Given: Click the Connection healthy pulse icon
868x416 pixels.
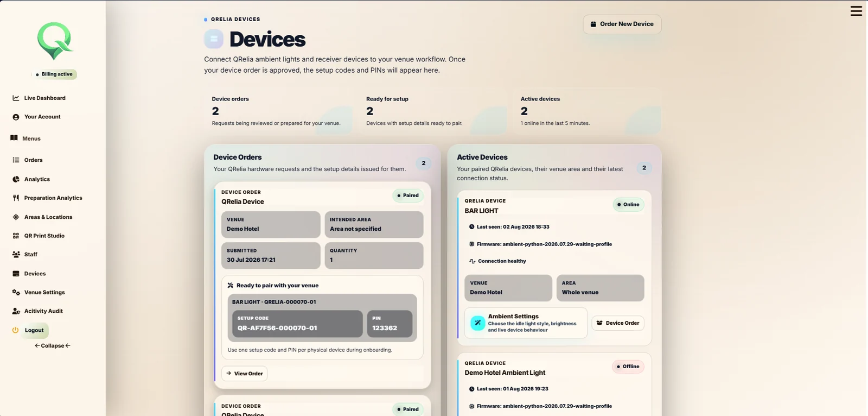Looking at the screenshot, I should [472, 261].
